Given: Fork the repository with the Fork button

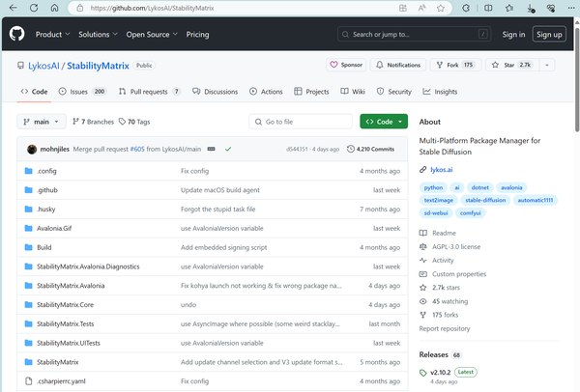Looking at the screenshot, I should coord(455,65).
